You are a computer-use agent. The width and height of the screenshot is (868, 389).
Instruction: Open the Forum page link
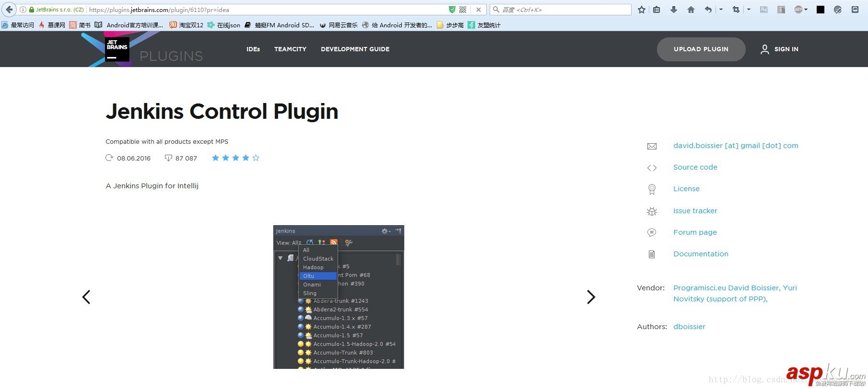(x=695, y=232)
